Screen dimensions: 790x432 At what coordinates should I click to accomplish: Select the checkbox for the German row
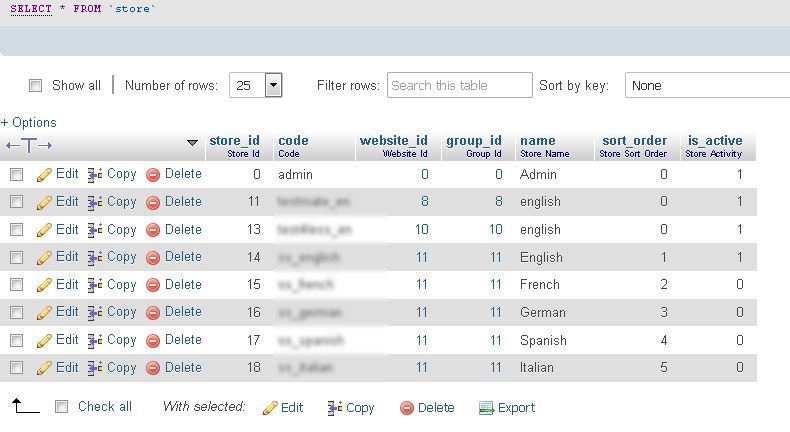[17, 313]
